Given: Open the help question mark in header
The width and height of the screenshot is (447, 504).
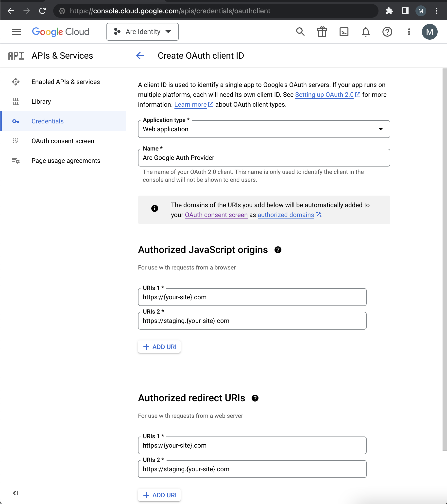Looking at the screenshot, I should coord(387,32).
